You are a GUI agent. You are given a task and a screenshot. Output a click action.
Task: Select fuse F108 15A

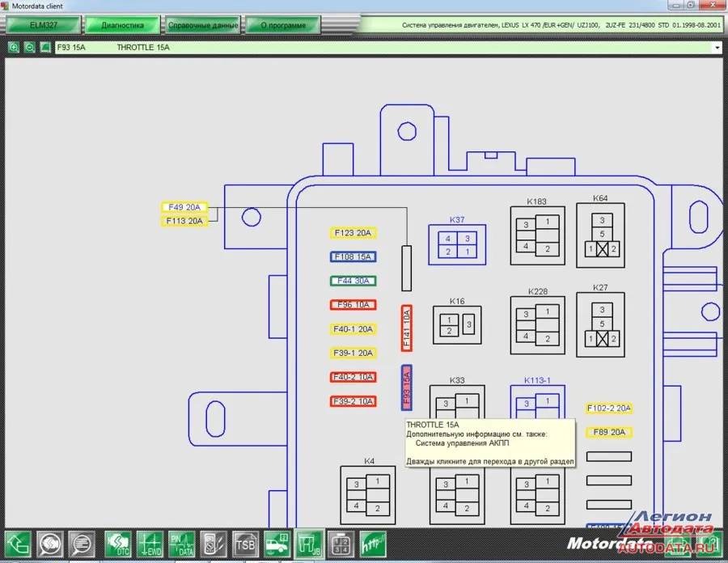coord(353,256)
